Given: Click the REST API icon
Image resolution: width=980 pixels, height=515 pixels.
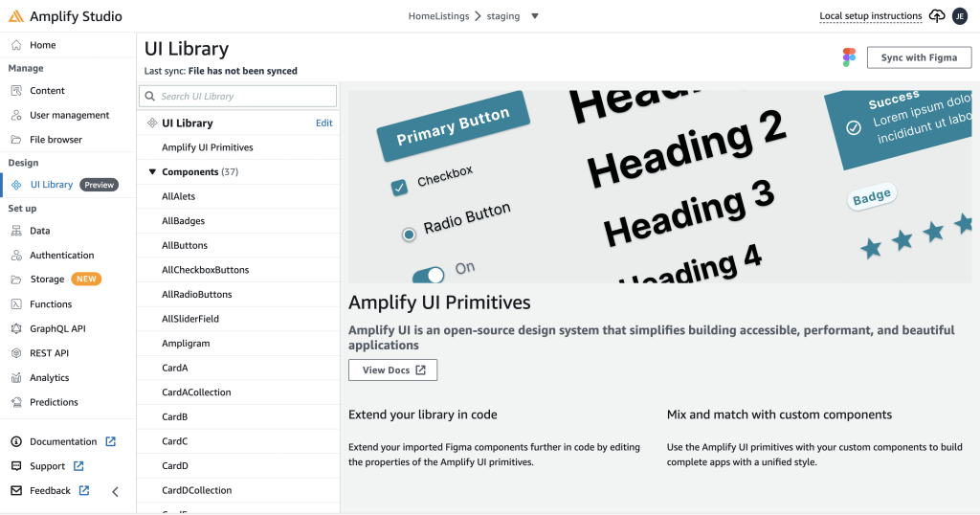Looking at the screenshot, I should 16,352.
